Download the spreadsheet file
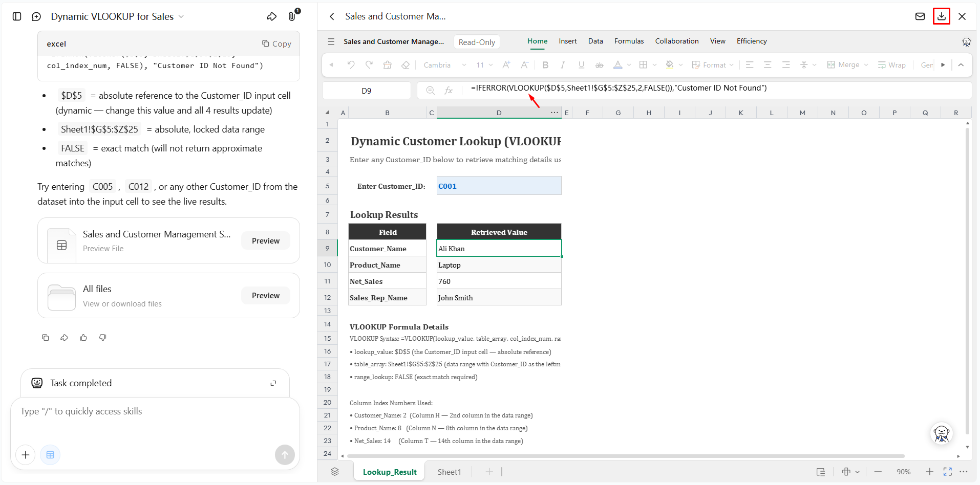 (x=942, y=16)
